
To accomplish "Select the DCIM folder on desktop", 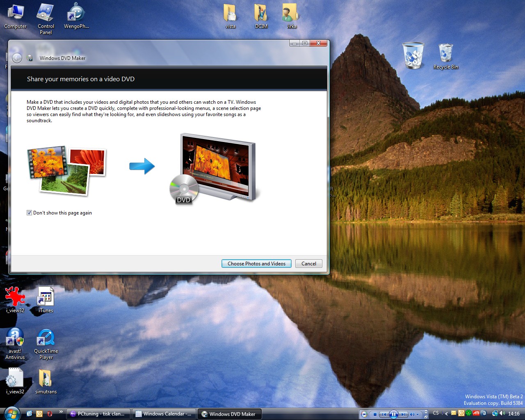I will point(261,16).
